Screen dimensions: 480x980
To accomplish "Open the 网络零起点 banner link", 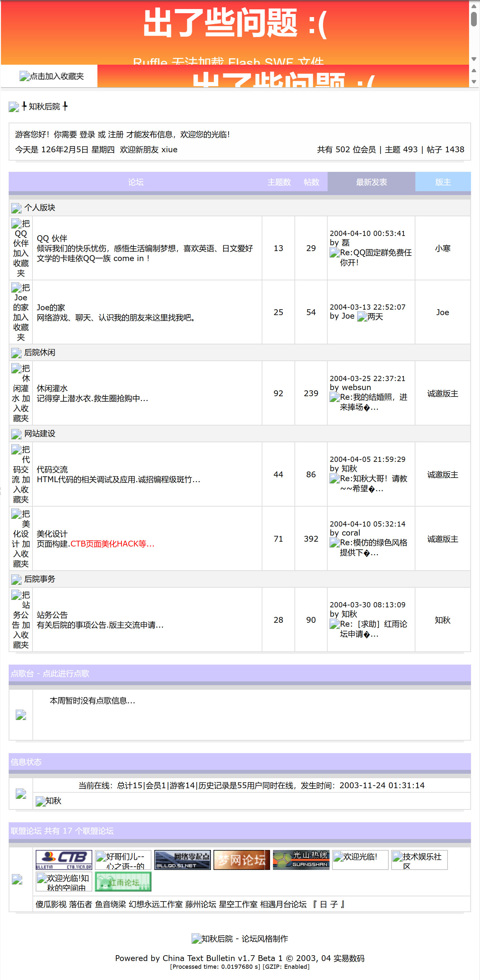I will coord(182,859).
